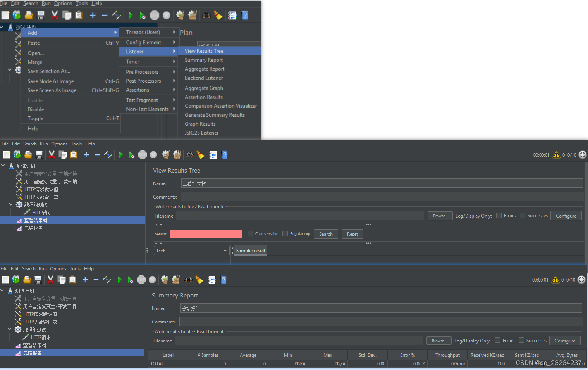The height and width of the screenshot is (370, 588).
Task: Click the Filename field in Summary Report panel
Action: pos(299,341)
